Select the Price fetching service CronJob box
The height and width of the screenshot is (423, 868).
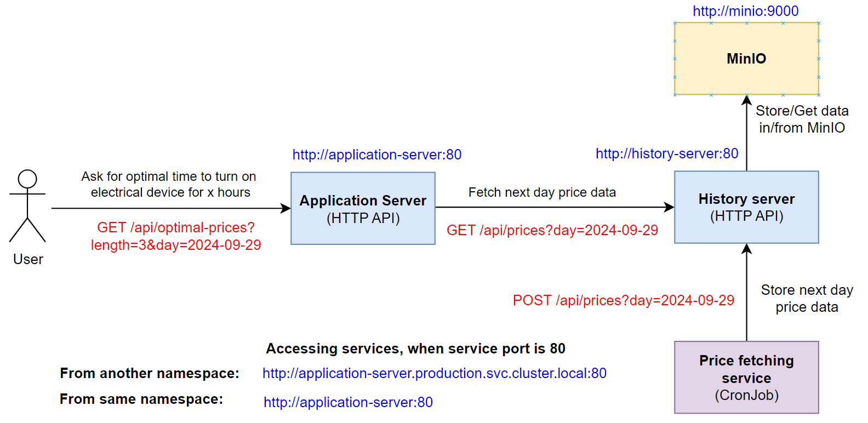coord(746,378)
